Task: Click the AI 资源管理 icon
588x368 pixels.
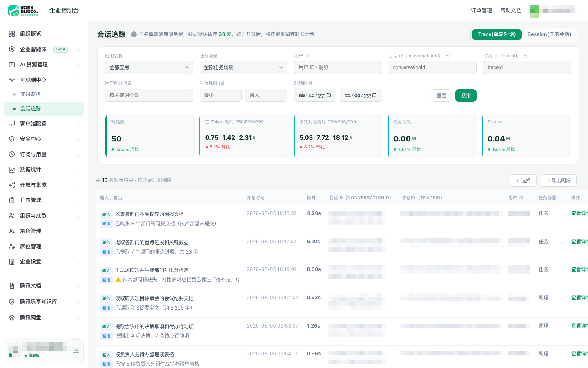Action: point(12,65)
